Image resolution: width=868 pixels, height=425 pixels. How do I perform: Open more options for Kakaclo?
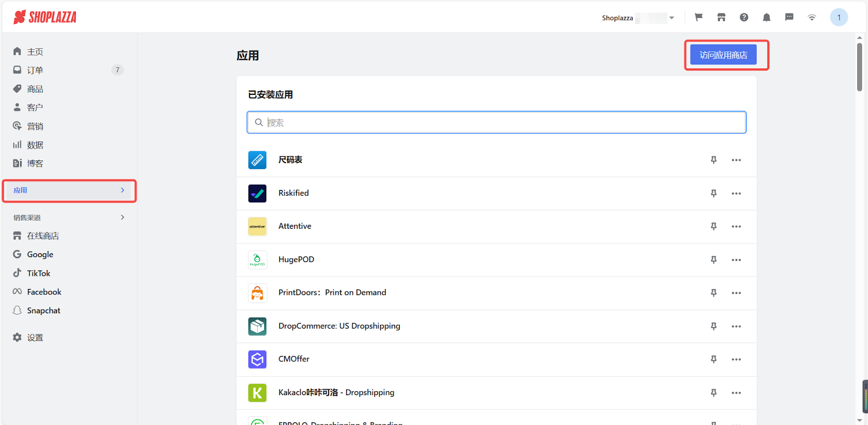point(736,392)
